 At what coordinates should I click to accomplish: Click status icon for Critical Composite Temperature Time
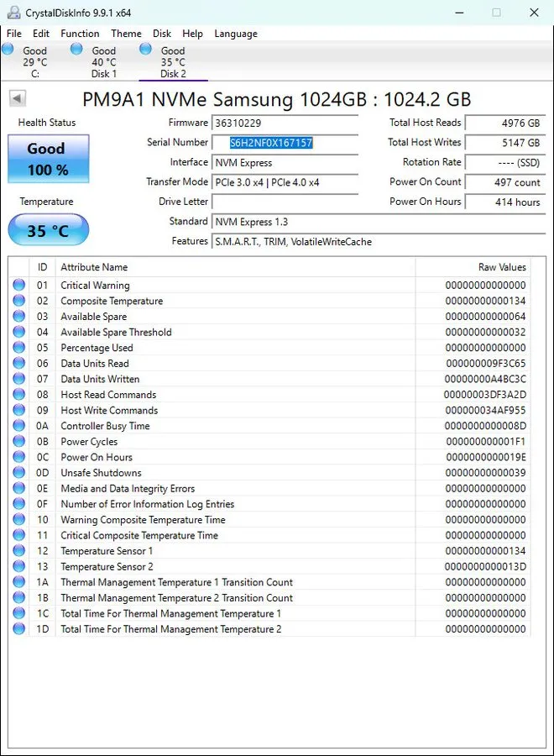[18, 535]
